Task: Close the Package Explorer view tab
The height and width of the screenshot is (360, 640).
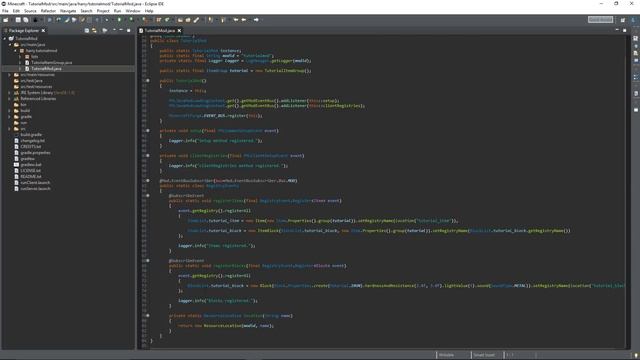Action: coord(43,31)
